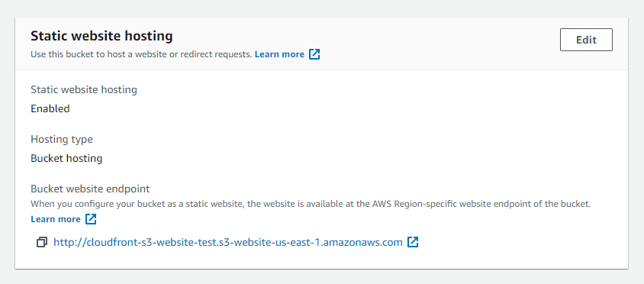Image resolution: width=644 pixels, height=284 pixels.
Task: Select the Enabled status value
Action: click(50, 109)
